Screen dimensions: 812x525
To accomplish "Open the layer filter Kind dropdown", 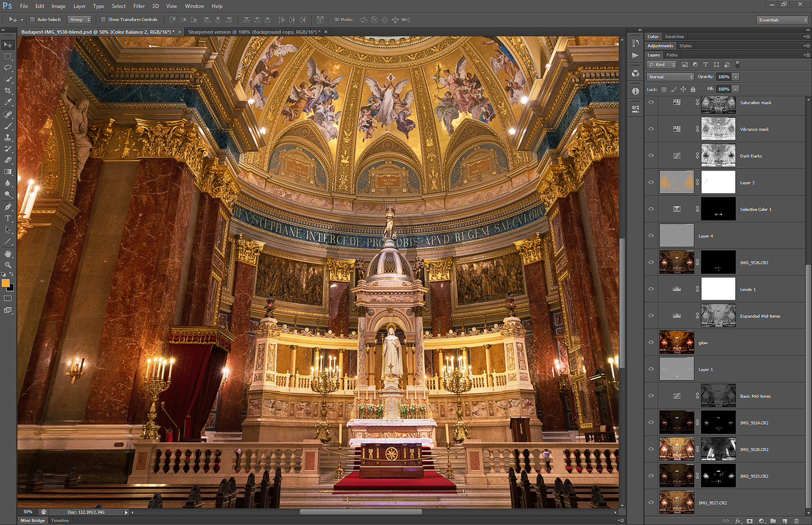I will click(662, 65).
